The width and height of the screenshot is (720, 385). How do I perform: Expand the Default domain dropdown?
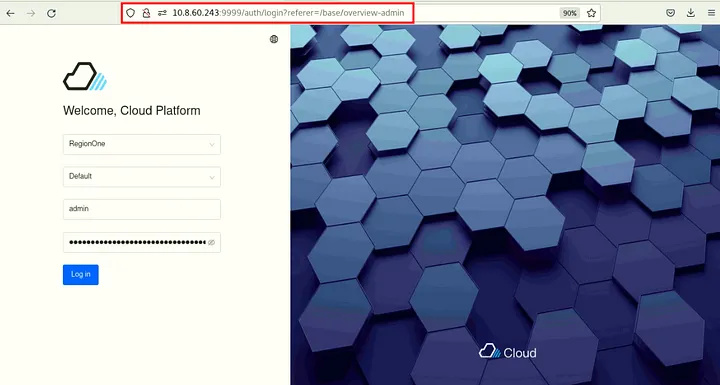pos(142,177)
